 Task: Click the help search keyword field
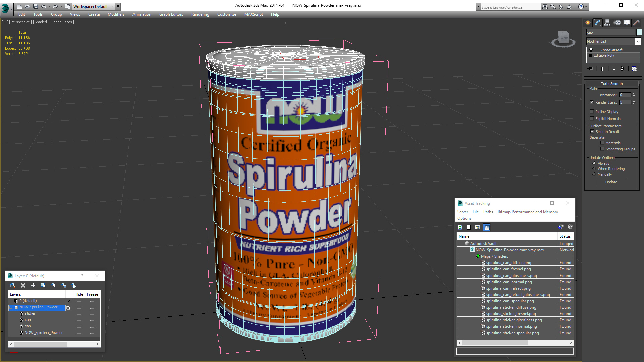[x=511, y=7]
